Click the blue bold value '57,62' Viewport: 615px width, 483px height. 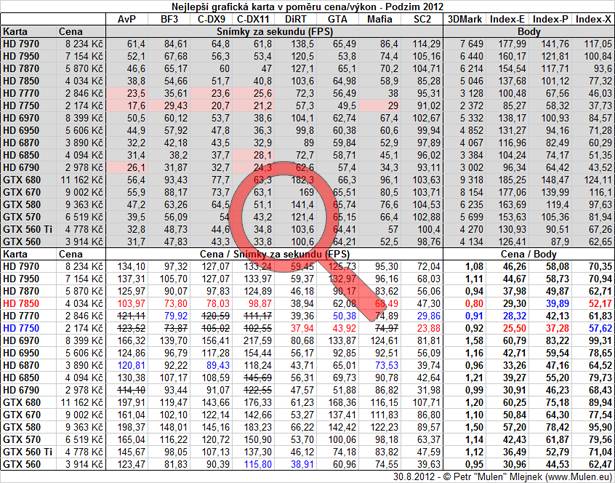click(600, 328)
